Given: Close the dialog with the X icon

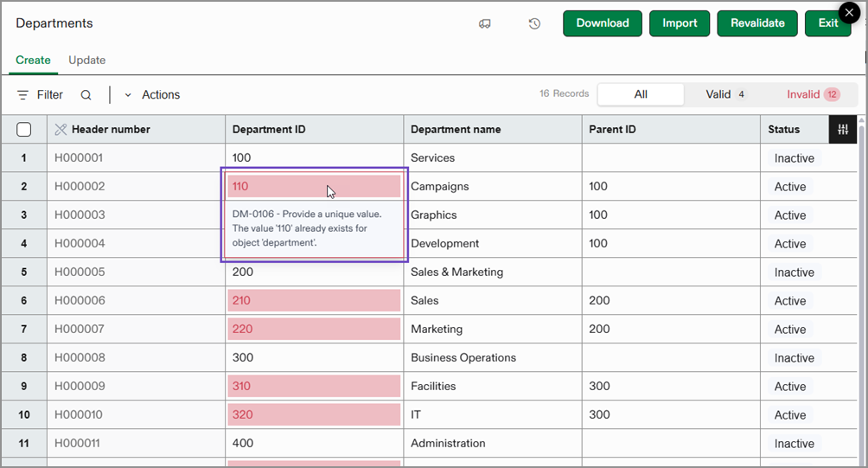Looking at the screenshot, I should [x=851, y=14].
